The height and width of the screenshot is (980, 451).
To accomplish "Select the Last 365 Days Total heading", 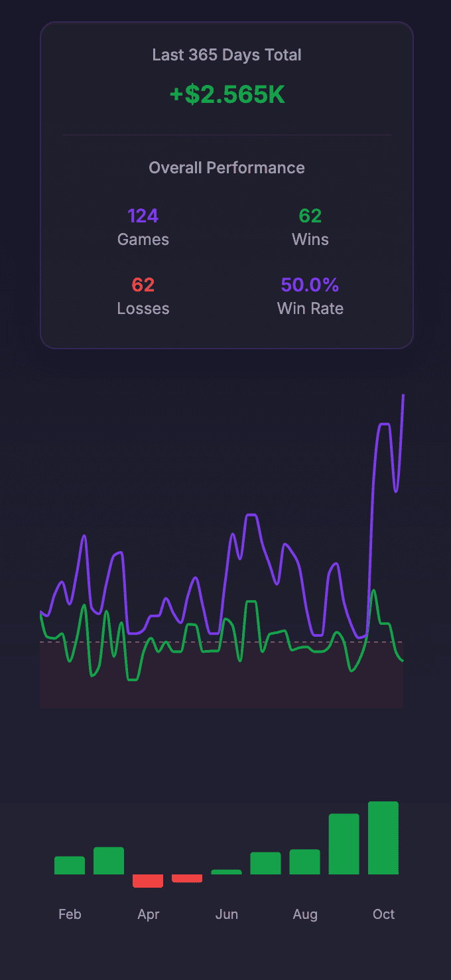I will pyautogui.click(x=227, y=55).
